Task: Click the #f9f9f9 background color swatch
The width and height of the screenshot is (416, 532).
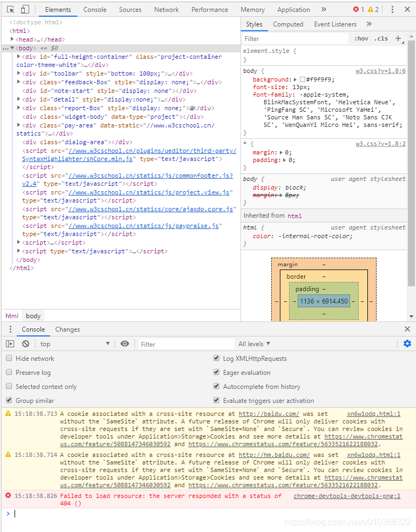Action: [x=303, y=79]
